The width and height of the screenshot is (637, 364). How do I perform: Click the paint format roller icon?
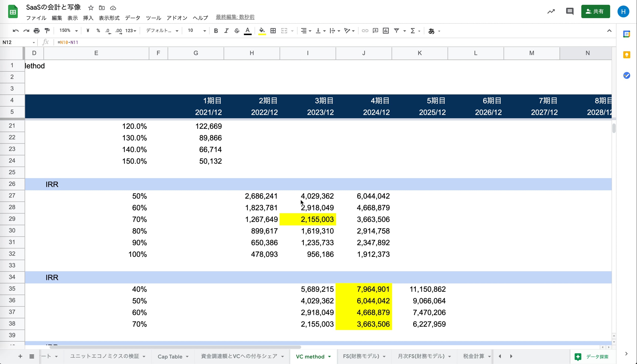coord(47,31)
